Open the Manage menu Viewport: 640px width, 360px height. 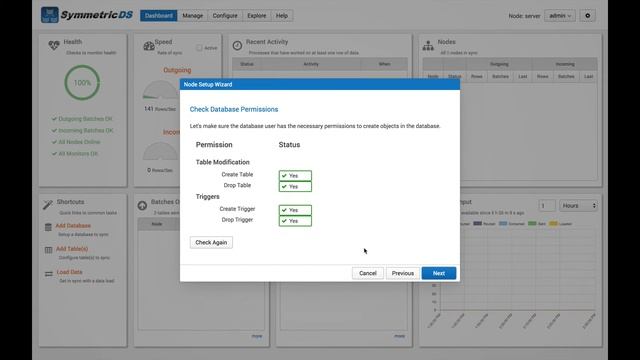(193, 16)
